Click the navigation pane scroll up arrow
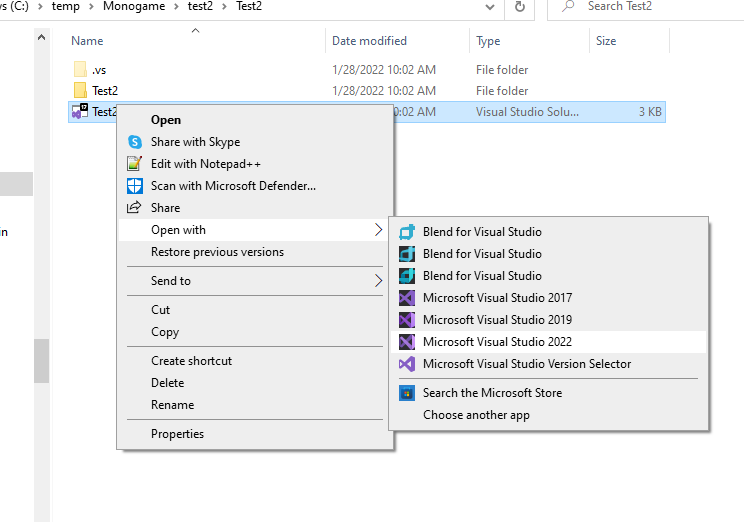This screenshot has width=744, height=522. (x=41, y=37)
